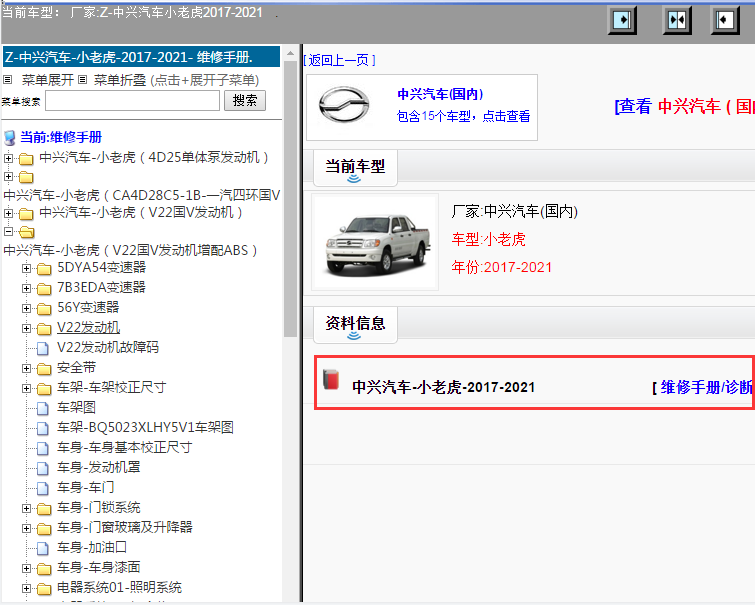Collapse the V22国V发动机增配ABS node
The width and height of the screenshot is (755, 605).
pyautogui.click(x=8, y=232)
